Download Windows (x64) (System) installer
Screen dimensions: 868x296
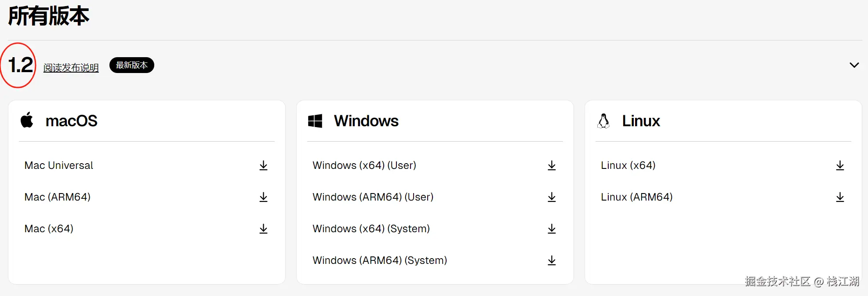(x=552, y=229)
